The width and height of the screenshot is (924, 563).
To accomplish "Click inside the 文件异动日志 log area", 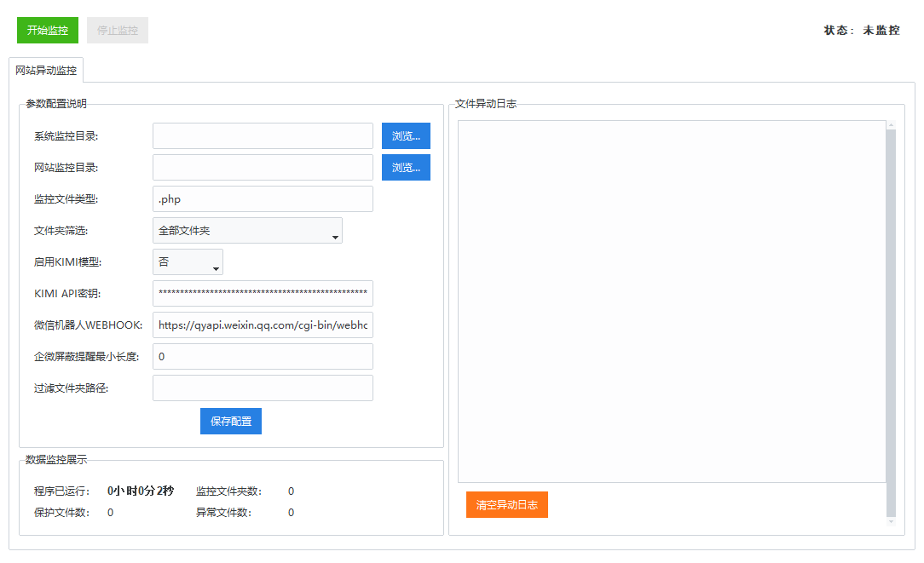I will [x=672, y=302].
